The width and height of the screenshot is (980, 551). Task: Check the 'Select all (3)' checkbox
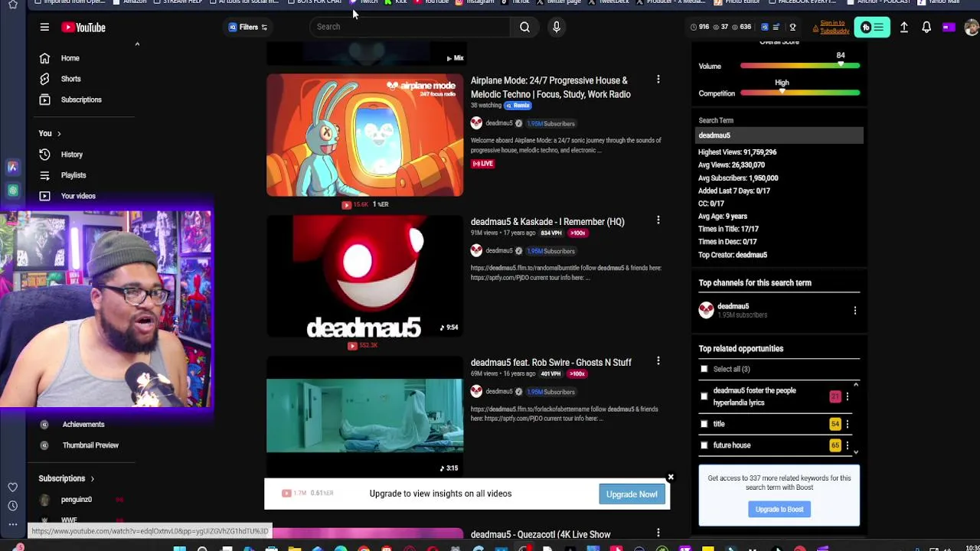click(x=704, y=369)
